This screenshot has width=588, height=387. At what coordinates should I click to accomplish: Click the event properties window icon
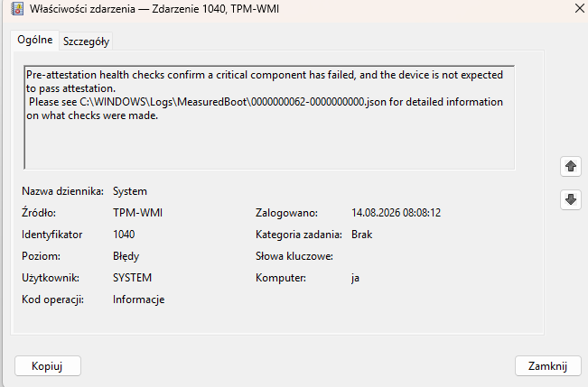point(17,9)
